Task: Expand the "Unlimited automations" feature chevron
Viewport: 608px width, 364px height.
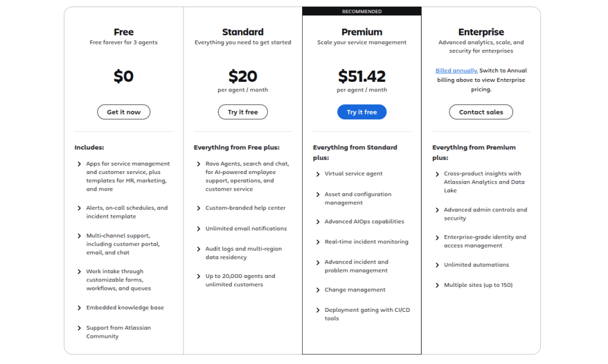Action: (x=436, y=264)
